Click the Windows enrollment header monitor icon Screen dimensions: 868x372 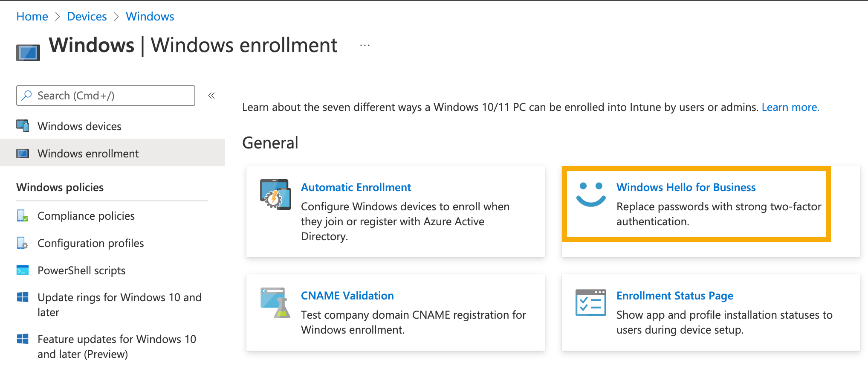28,52
